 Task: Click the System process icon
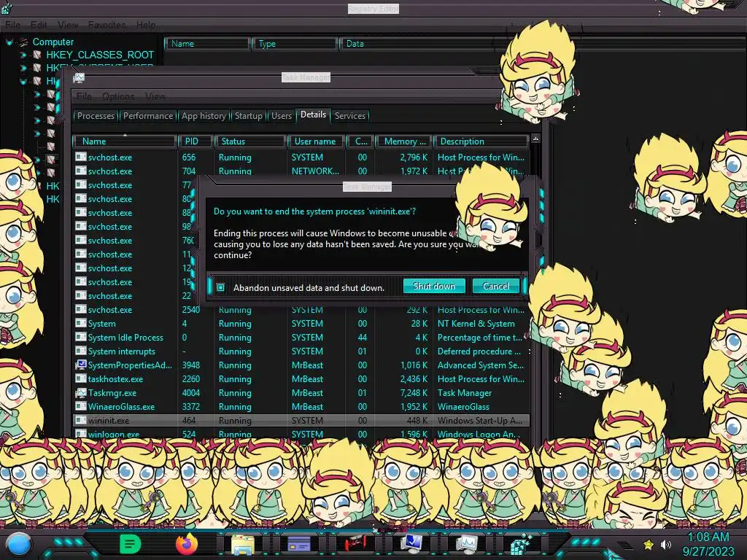click(x=81, y=323)
